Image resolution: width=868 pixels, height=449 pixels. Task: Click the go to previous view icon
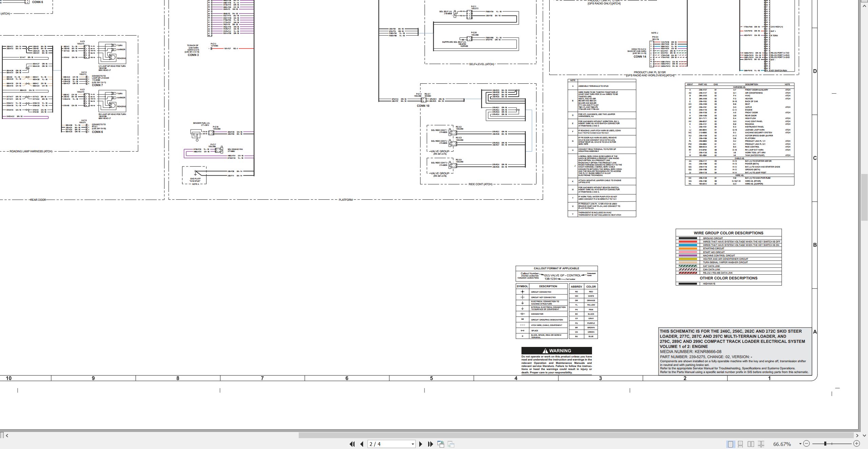pos(441,444)
